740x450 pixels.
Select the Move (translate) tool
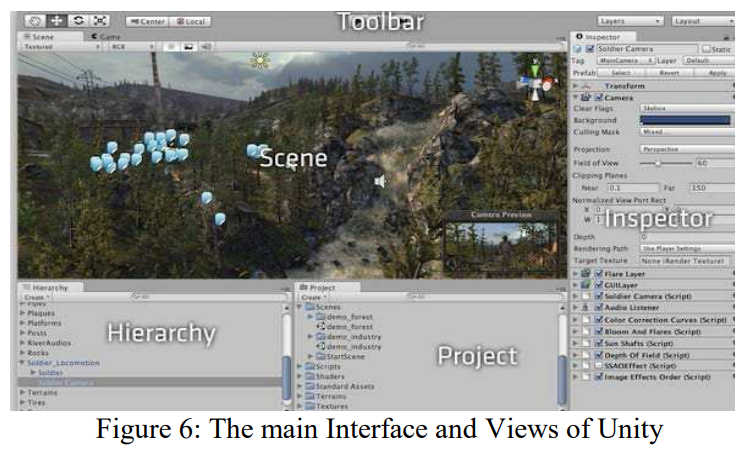click(x=56, y=21)
